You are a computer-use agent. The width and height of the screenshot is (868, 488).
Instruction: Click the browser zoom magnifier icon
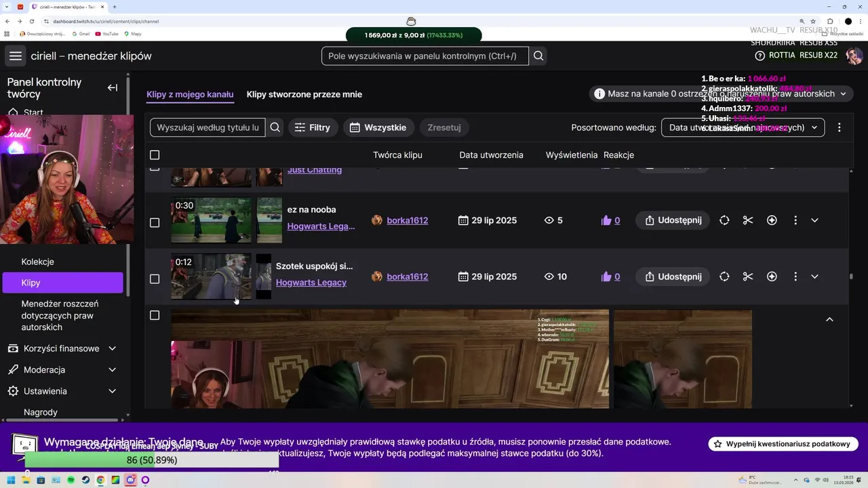coord(803,21)
